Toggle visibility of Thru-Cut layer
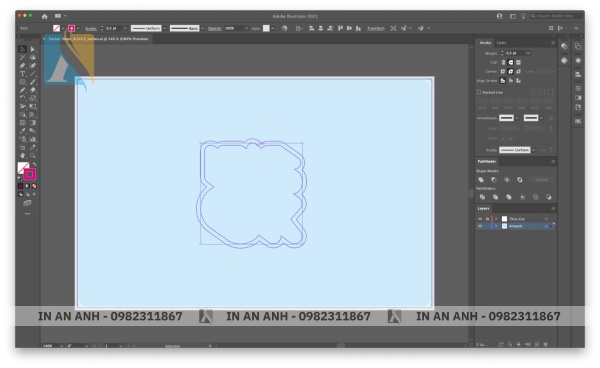600x368 pixels. tap(480, 219)
